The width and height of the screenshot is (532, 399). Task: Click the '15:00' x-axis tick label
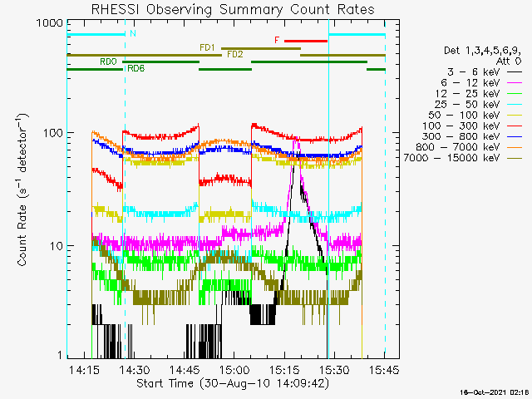(234, 369)
